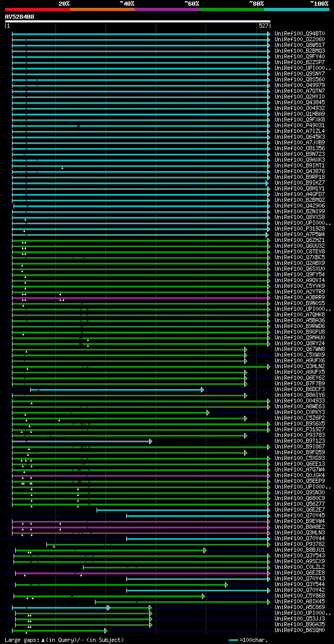Image resolution: width=334 pixels, height=644 pixels.
Task: Click UniRef100_Q3HLN2 label
Action: (300, 366)
